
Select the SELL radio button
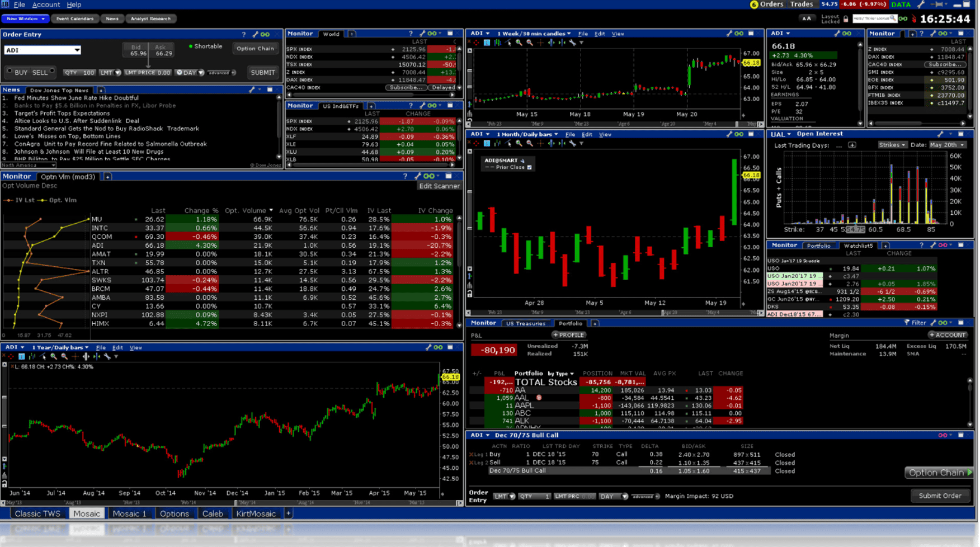(x=52, y=72)
